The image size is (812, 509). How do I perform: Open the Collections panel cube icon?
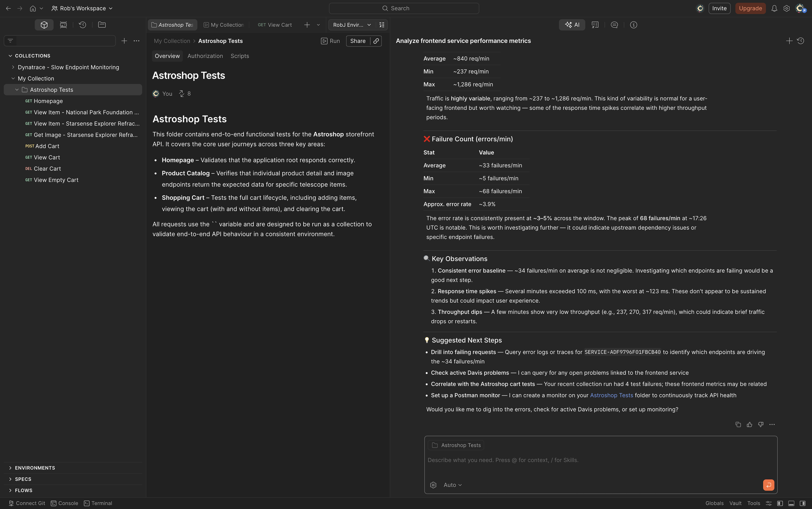point(44,25)
